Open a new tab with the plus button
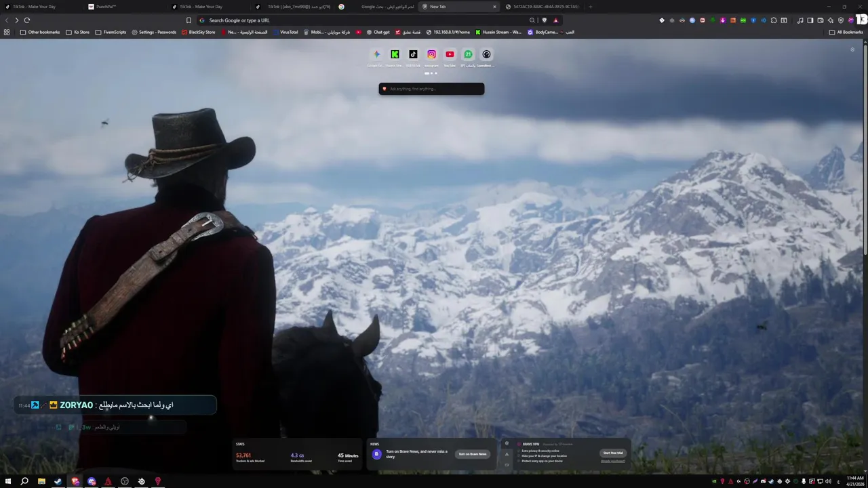Screen dimensions: 868x488 (590, 7)
